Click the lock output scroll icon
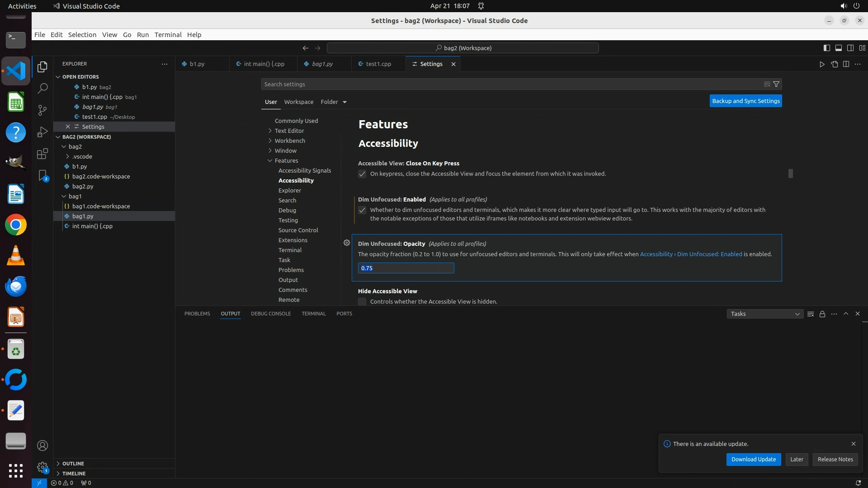Viewport: 868px width, 488px height. click(x=822, y=314)
